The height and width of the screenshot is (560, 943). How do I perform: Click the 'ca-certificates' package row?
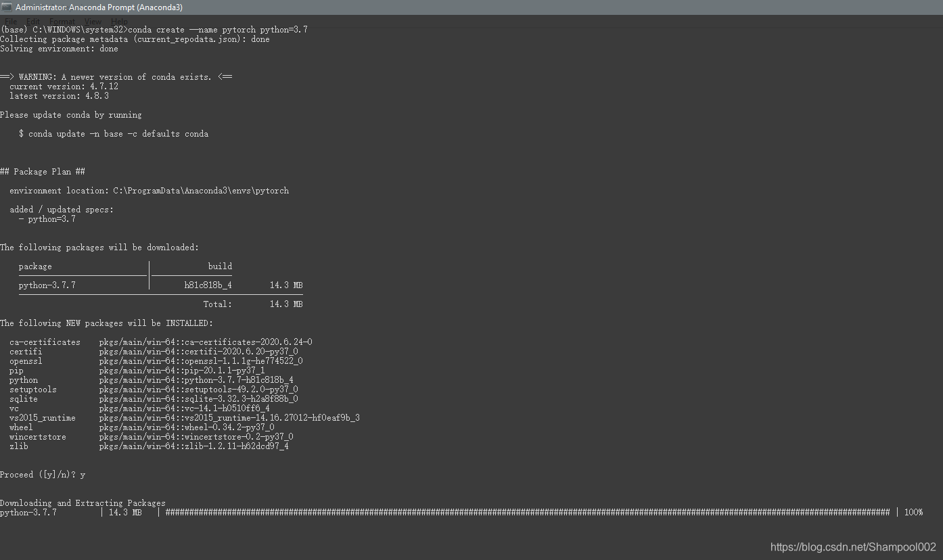161,342
